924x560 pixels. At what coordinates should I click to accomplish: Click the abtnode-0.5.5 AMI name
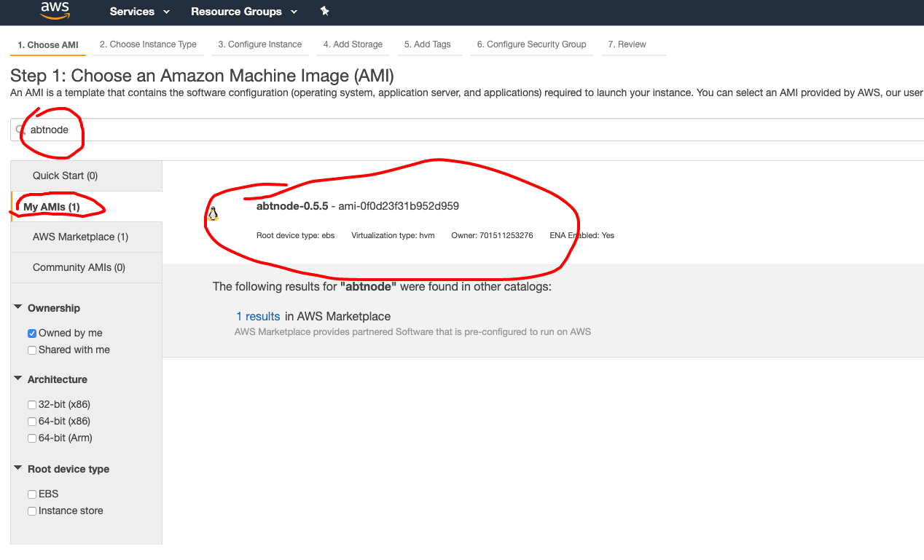click(292, 206)
